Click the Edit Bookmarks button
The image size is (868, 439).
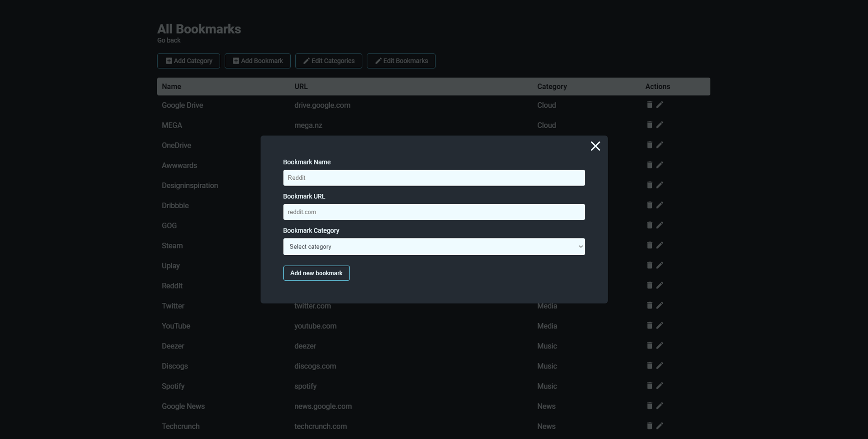tap(401, 61)
